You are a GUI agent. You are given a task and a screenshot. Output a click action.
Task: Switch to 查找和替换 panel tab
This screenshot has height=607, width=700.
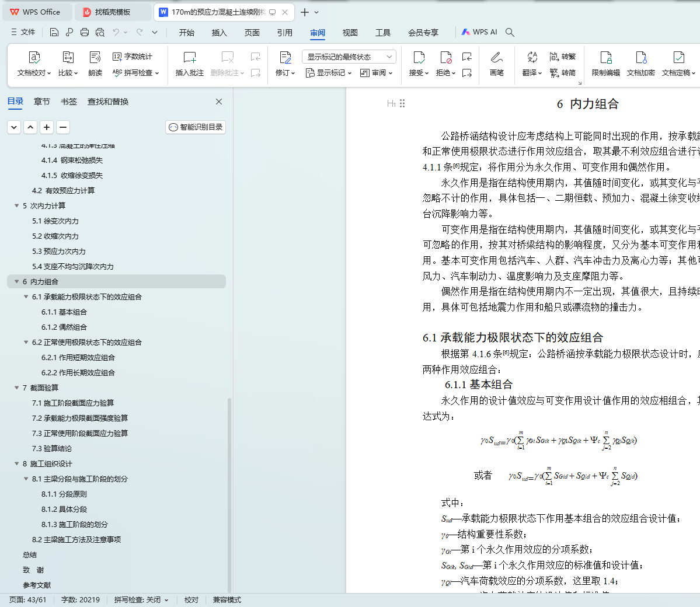(x=108, y=102)
